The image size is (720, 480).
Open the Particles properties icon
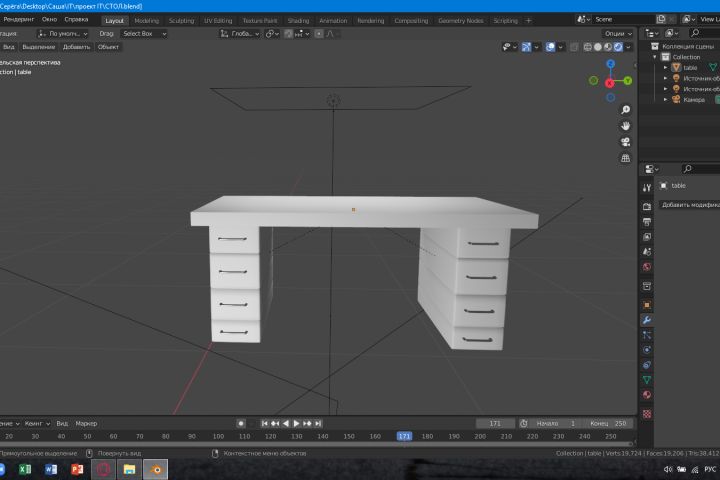(x=647, y=335)
